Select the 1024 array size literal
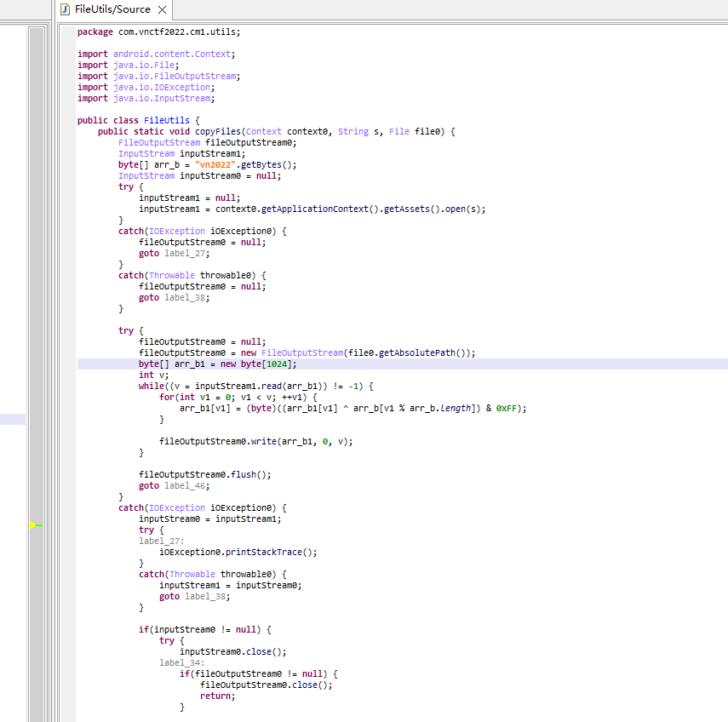Image resolution: width=728 pixels, height=722 pixels. pos(278,364)
